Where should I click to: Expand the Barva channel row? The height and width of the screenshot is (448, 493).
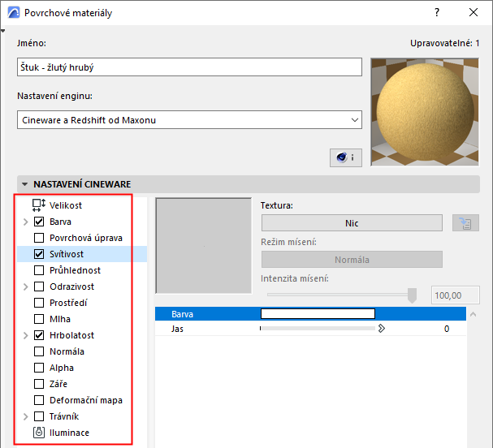pos(26,222)
